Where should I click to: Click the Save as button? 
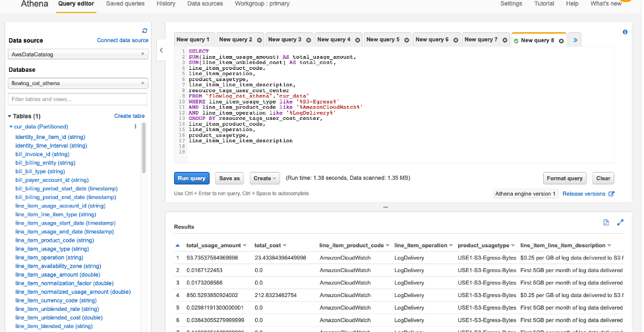coord(229,178)
